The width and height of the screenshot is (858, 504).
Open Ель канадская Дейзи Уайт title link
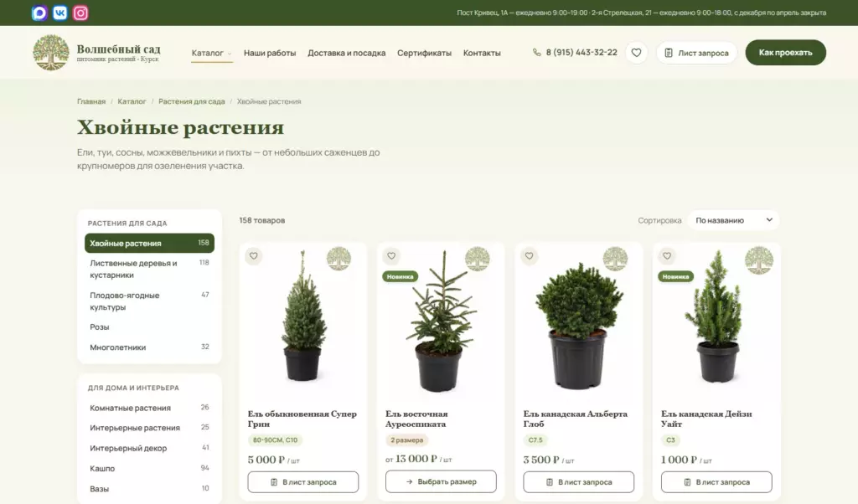(x=706, y=419)
